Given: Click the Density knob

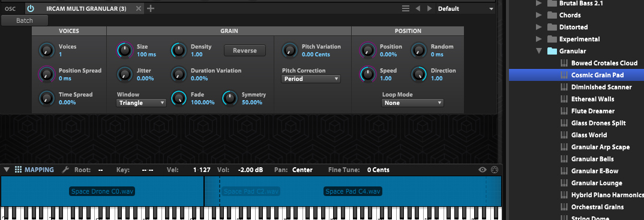Looking at the screenshot, I should click(x=179, y=50).
